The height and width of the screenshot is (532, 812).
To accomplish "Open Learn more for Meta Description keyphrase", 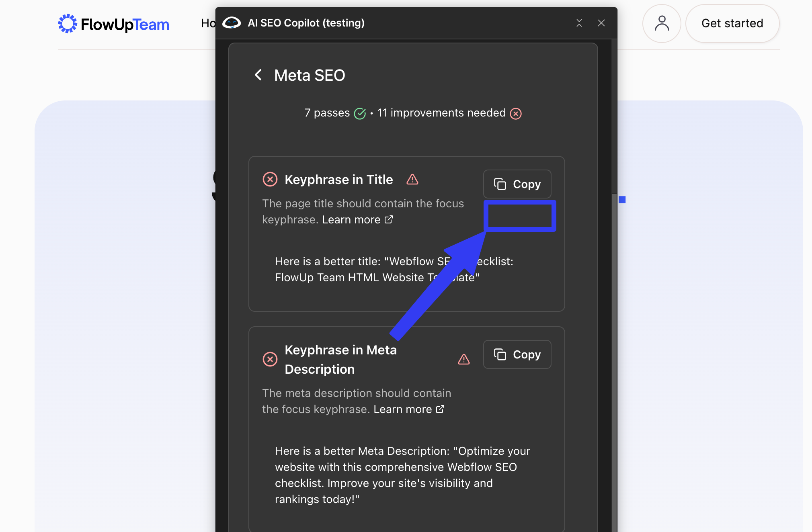I will [409, 409].
